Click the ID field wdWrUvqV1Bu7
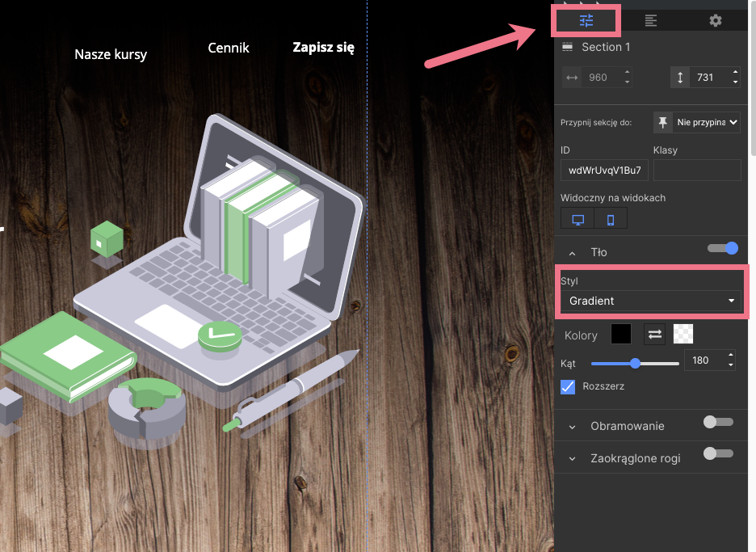Screen dimensions: 756x552 [604, 171]
